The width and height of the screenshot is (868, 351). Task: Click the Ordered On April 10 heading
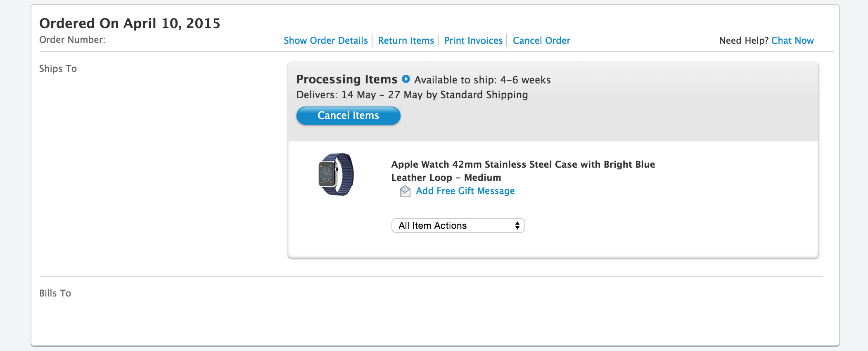[x=130, y=23]
